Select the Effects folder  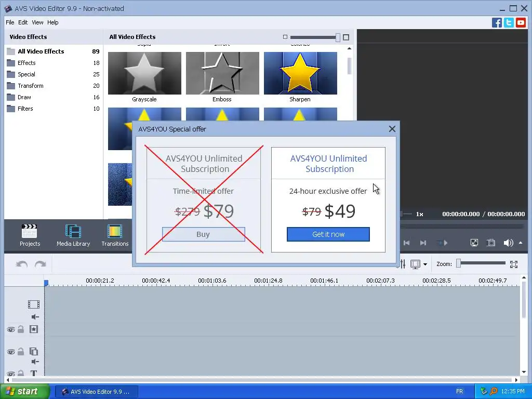pyautogui.click(x=54, y=63)
